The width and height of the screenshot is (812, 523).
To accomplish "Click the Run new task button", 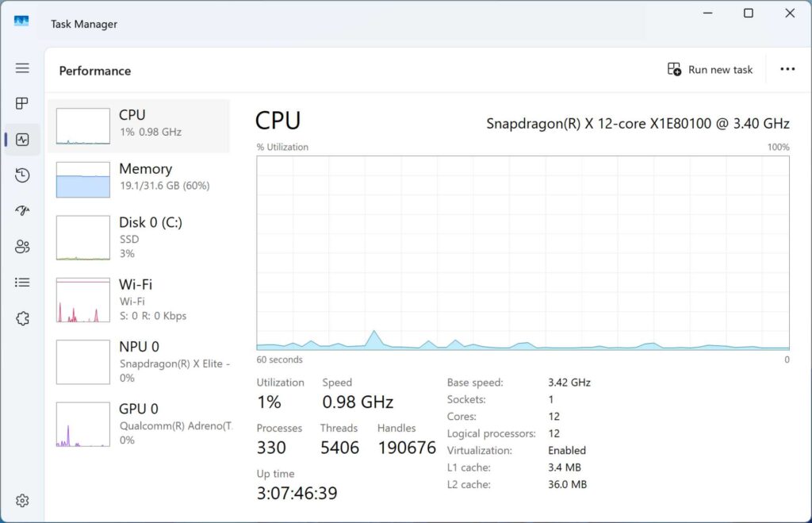I will pos(710,69).
